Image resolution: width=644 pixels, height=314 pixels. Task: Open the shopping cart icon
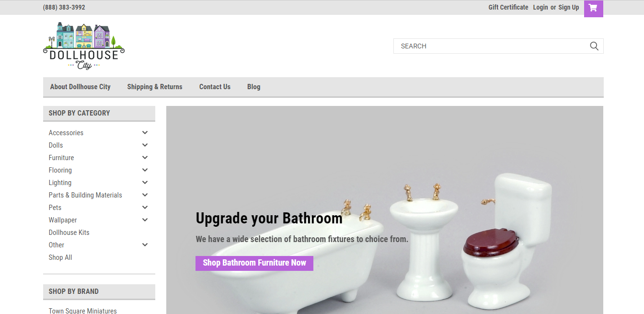593,8
